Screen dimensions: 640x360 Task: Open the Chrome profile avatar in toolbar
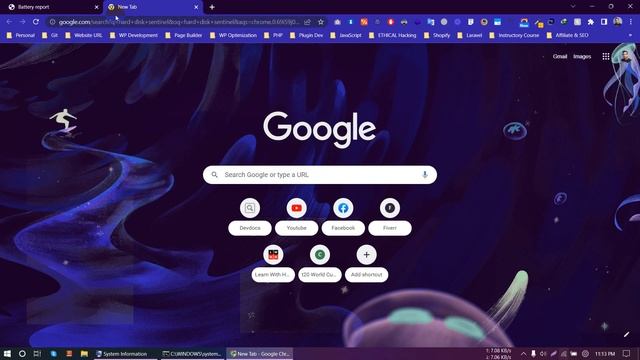(618, 21)
